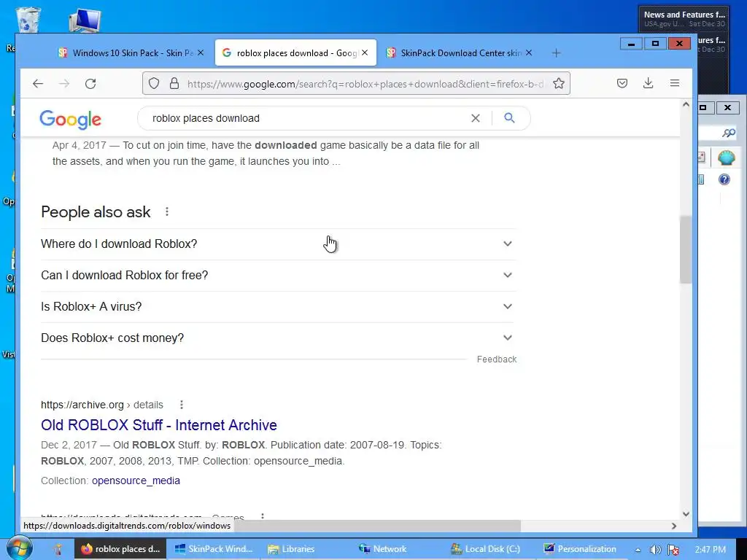Select the roblox places download tab
This screenshot has width=747, height=560.
[x=296, y=52]
